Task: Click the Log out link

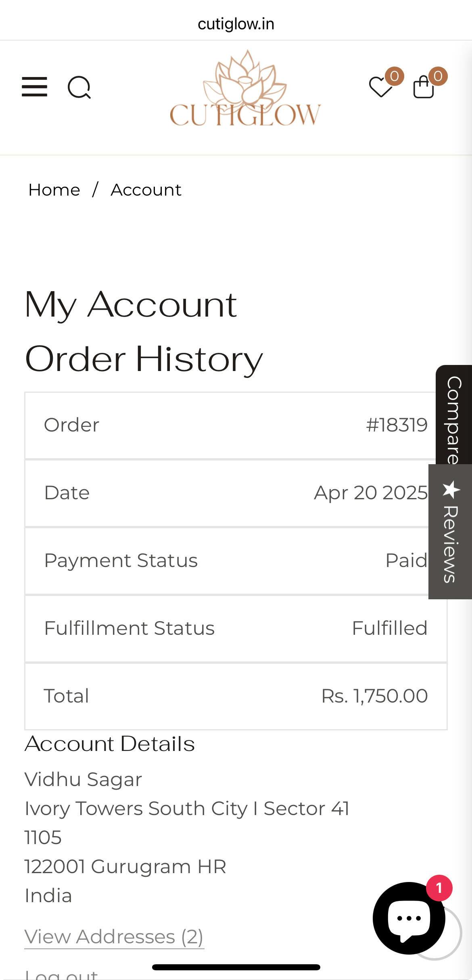Action: point(61,974)
